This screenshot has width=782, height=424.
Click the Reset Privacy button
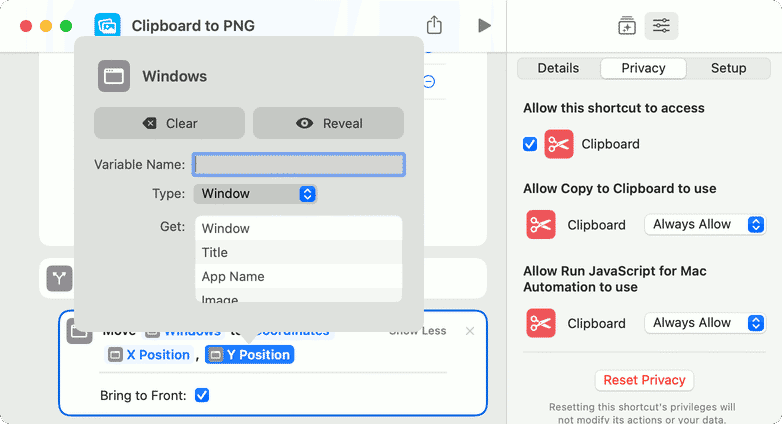pos(644,380)
